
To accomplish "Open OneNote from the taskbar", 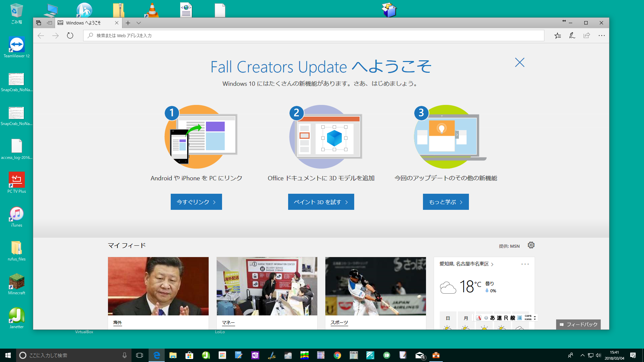I will tap(255, 355).
